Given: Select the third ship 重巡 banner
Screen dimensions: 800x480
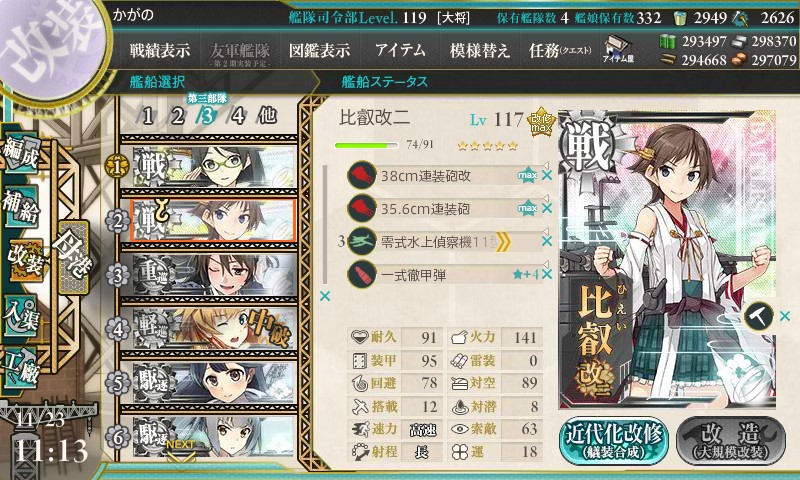Looking at the screenshot, I should click(208, 274).
